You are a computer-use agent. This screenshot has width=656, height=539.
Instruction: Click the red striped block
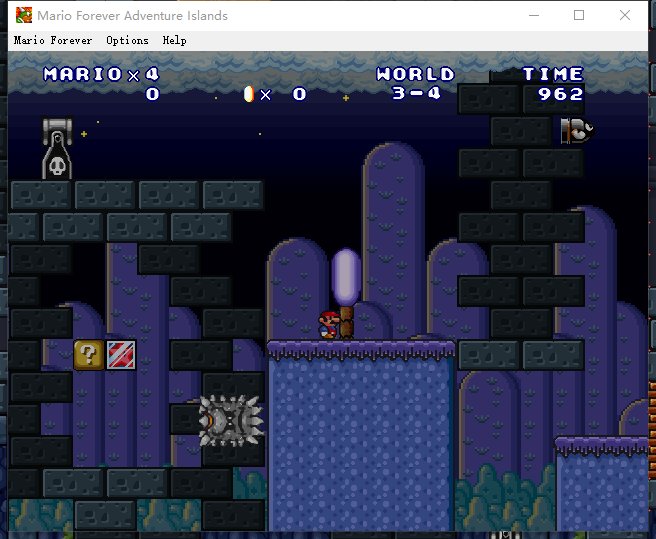click(x=121, y=355)
